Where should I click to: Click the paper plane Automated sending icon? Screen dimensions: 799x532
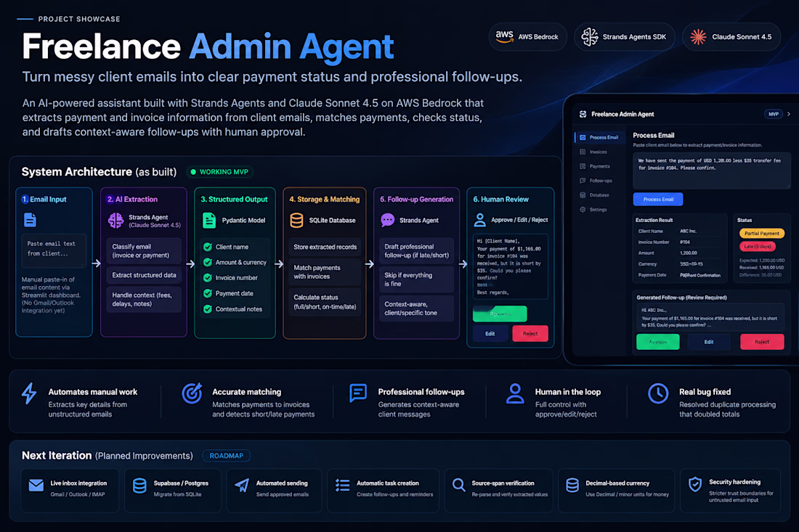[x=242, y=486]
